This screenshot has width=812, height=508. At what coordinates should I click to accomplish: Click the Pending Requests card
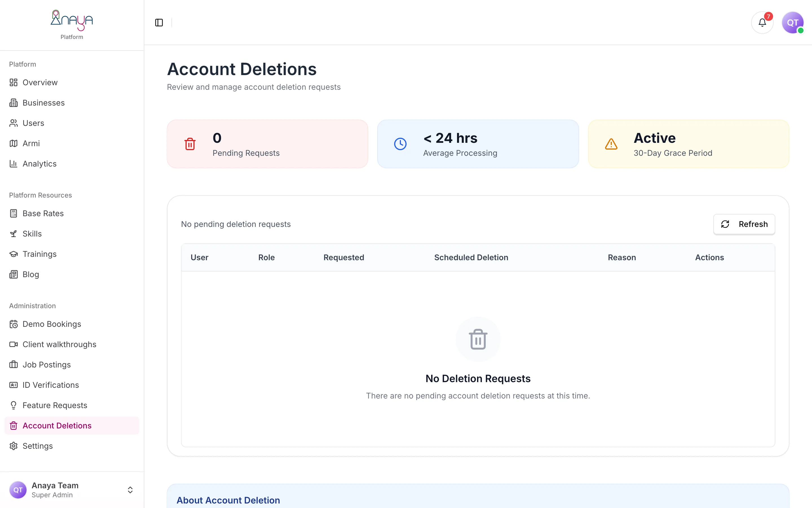pyautogui.click(x=267, y=144)
